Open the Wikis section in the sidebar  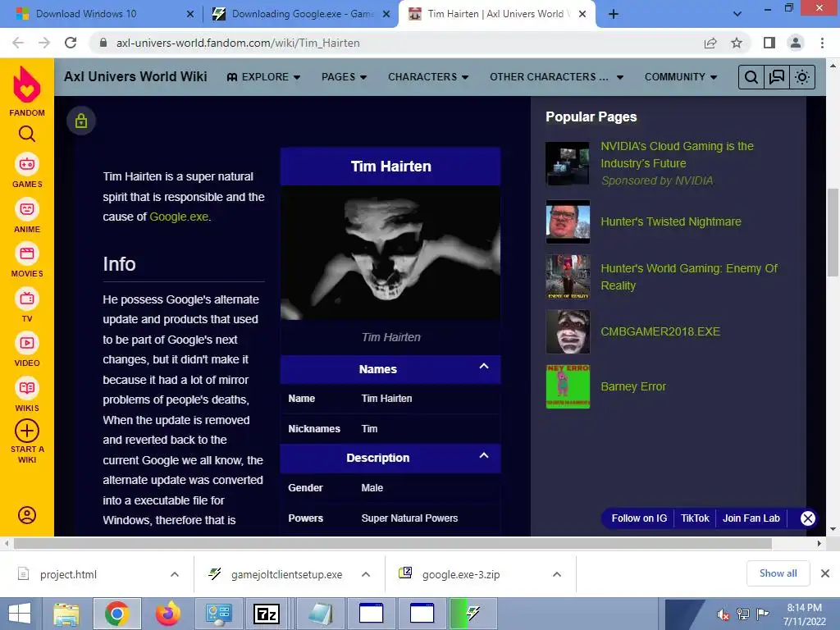pos(27,395)
